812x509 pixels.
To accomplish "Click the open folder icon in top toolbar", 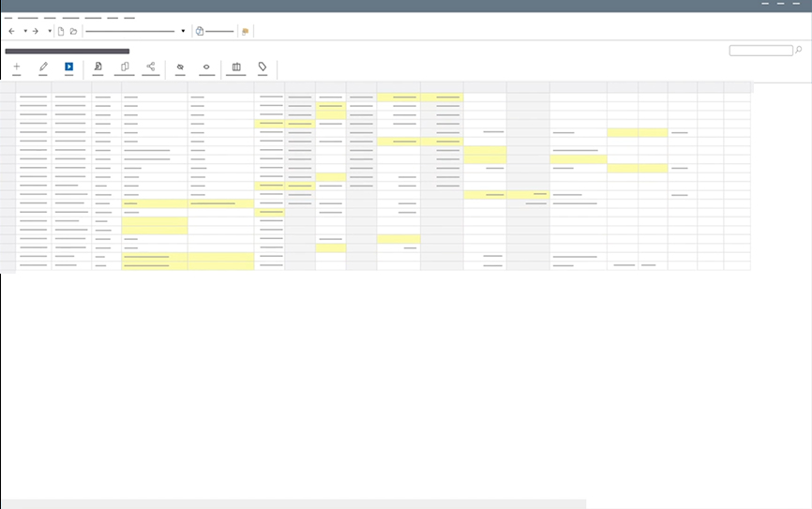I will (73, 31).
